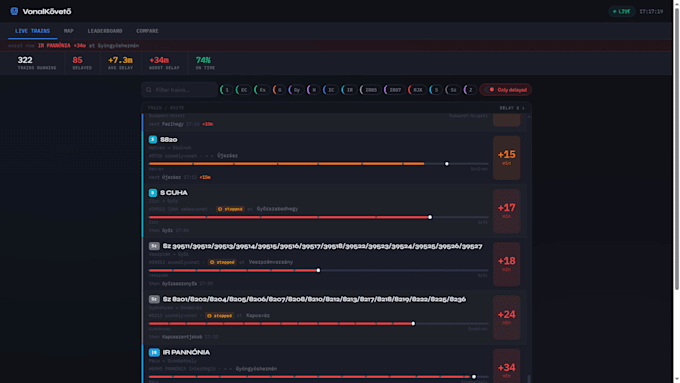The height and width of the screenshot is (383, 680).
Task: Click the +17 min delay badge
Action: coord(507,211)
